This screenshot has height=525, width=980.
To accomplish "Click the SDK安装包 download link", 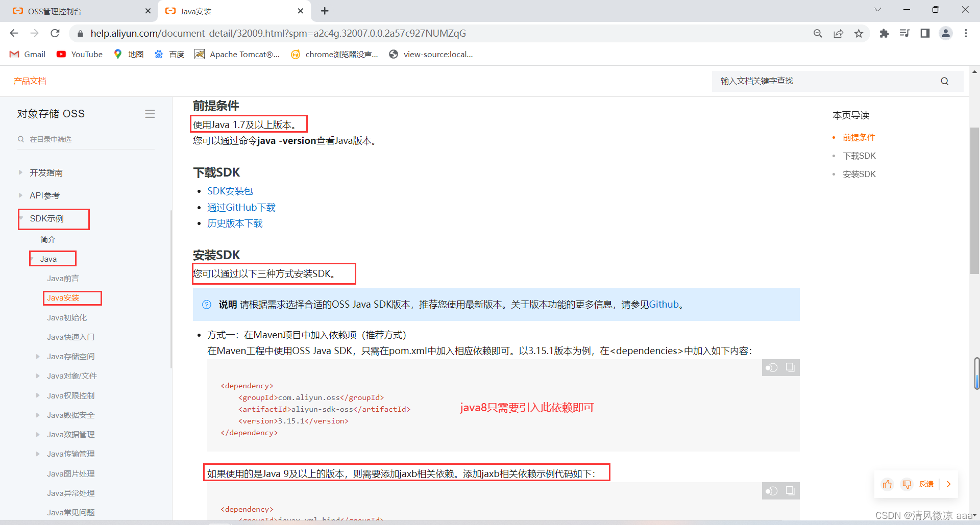I will click(x=230, y=191).
